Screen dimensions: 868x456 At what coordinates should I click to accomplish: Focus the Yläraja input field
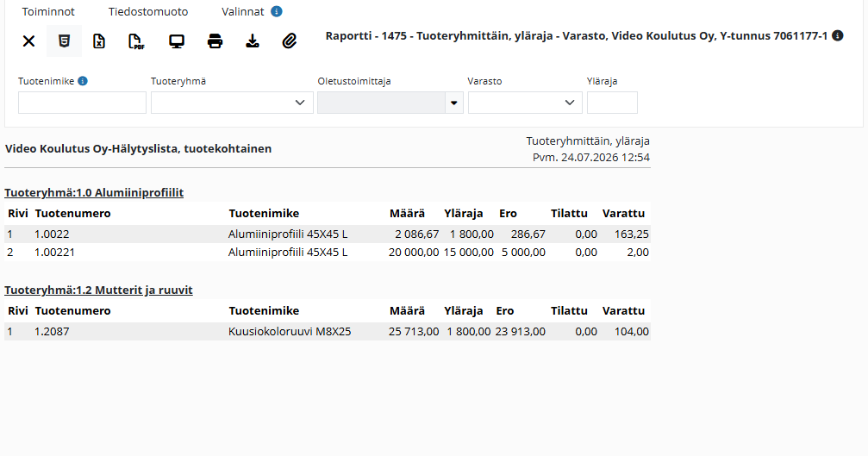612,103
